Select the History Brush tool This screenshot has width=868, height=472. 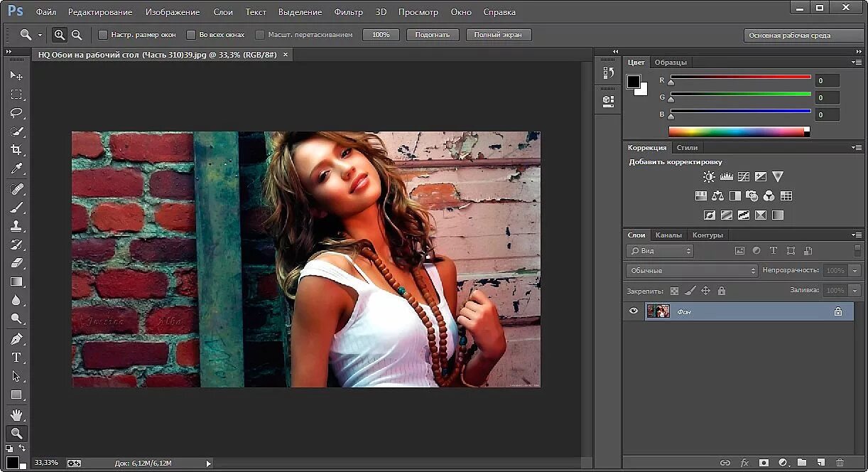(16, 244)
